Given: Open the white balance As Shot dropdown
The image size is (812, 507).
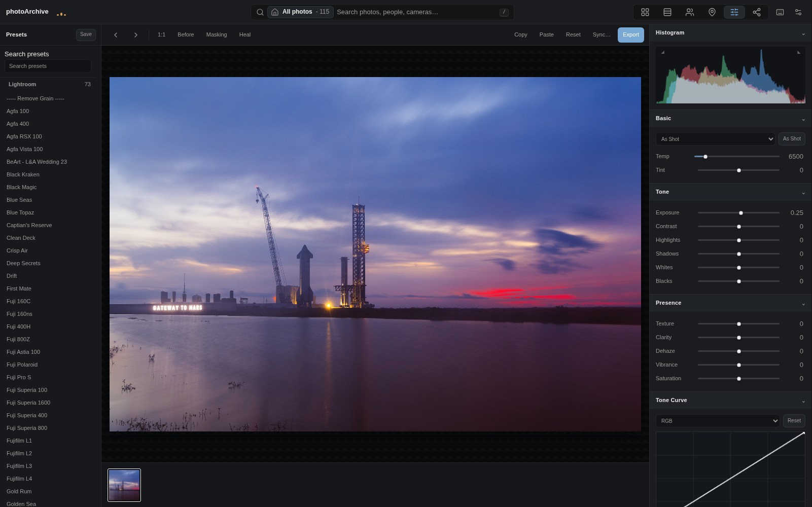Looking at the screenshot, I should coord(715,139).
